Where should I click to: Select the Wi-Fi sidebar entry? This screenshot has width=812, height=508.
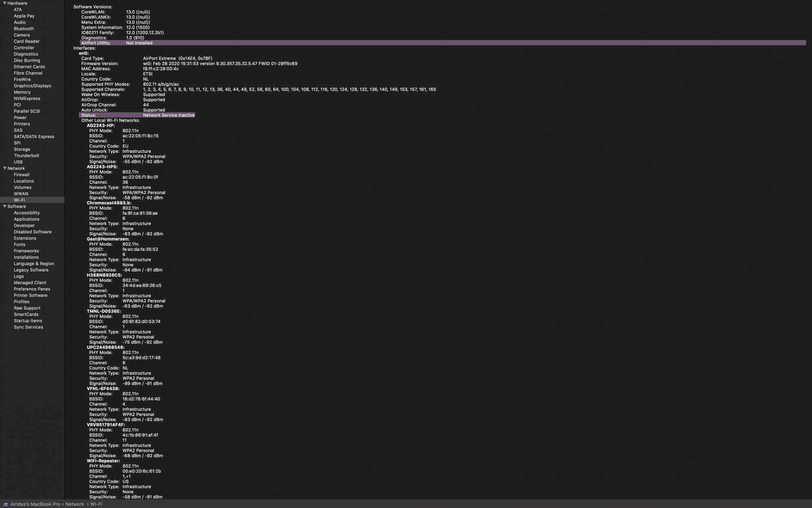pos(19,200)
